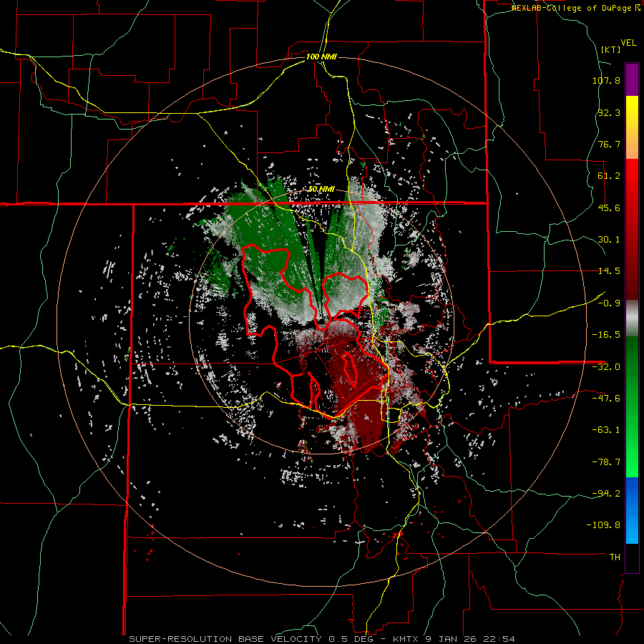The image size is (644, 644).
Task: Select the 14.5 legend value
Action: click(x=609, y=271)
